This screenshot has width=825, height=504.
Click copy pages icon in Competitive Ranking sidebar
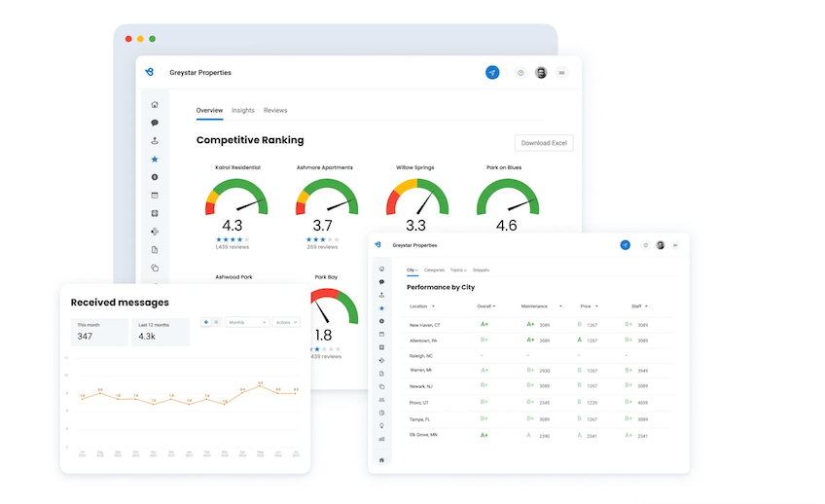point(155,268)
